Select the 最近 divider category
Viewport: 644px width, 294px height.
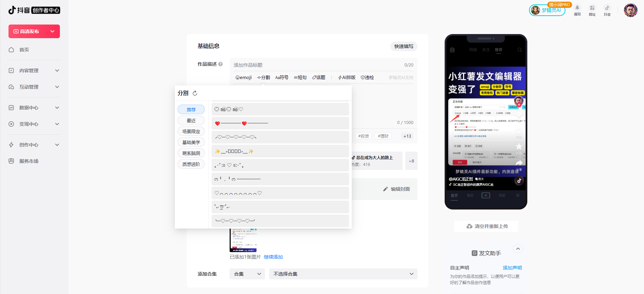(x=191, y=120)
